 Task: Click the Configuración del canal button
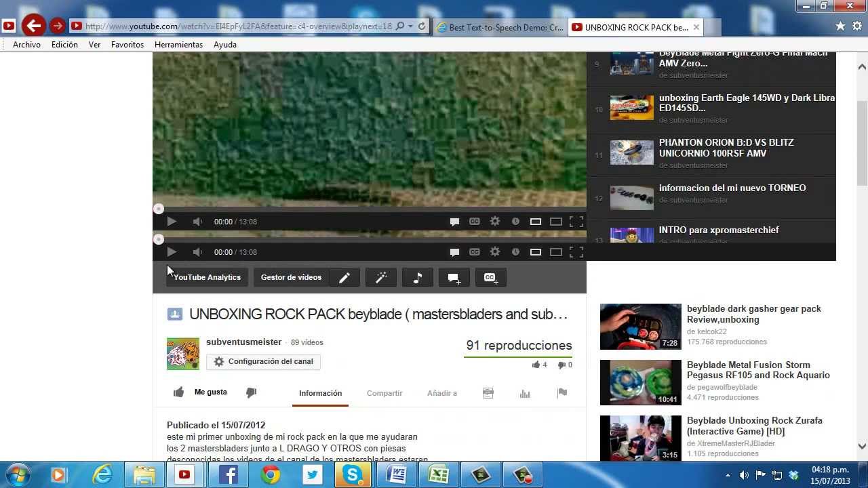pyautogui.click(x=263, y=362)
